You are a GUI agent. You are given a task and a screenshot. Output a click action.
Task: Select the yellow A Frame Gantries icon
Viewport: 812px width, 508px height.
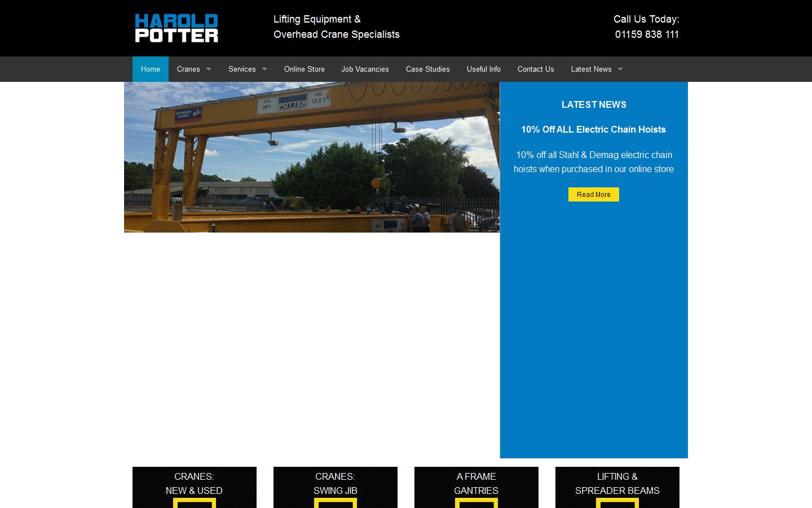[x=476, y=504]
